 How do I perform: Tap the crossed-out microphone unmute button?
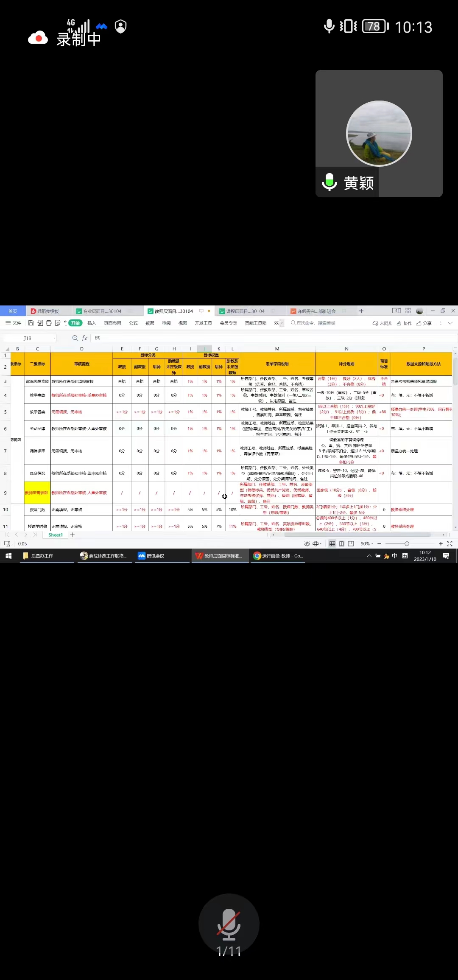229,924
